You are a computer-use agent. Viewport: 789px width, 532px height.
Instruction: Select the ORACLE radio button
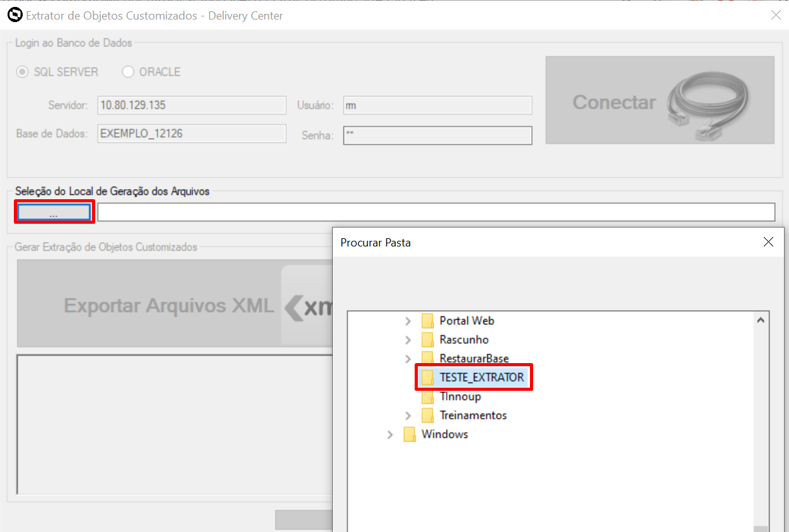point(128,72)
